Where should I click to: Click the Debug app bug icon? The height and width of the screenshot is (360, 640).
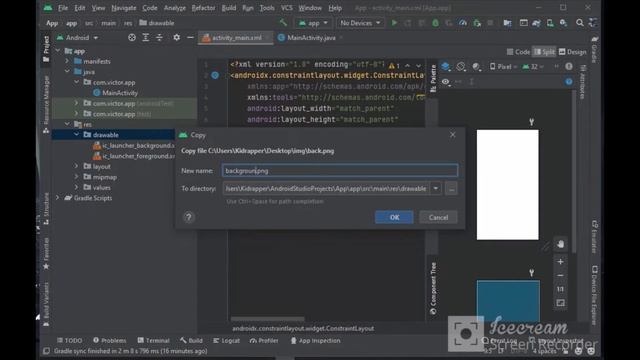click(x=436, y=23)
